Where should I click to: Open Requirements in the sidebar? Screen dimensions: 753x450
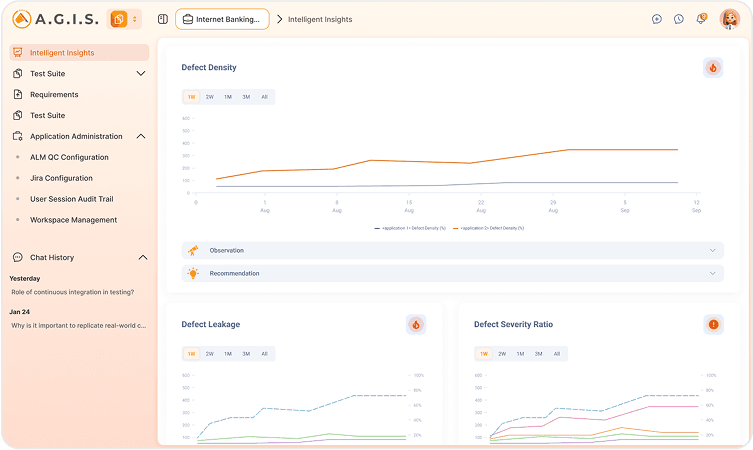(x=54, y=94)
